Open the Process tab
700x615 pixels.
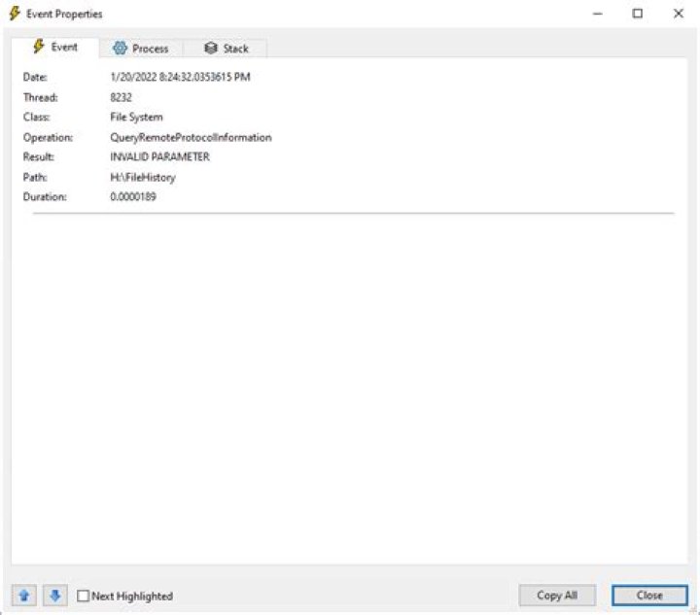(141, 49)
